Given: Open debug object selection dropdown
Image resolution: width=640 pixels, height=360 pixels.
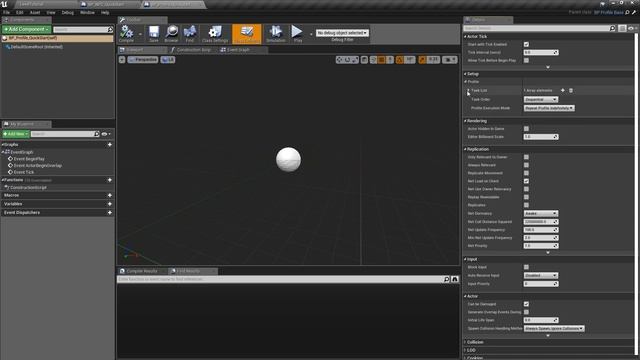Looking at the screenshot, I should pos(342,33).
